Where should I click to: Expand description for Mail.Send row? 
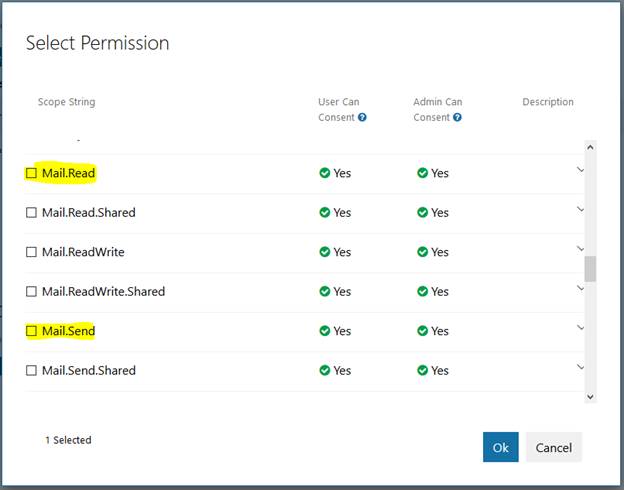click(581, 328)
